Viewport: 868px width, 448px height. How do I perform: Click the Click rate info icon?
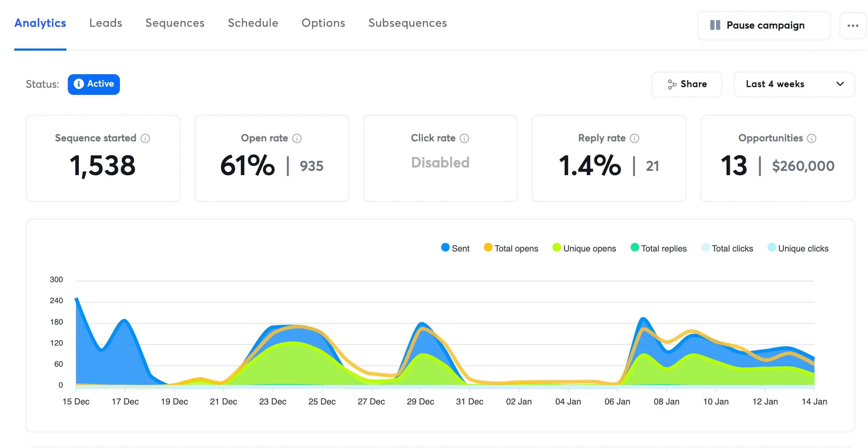pos(464,138)
